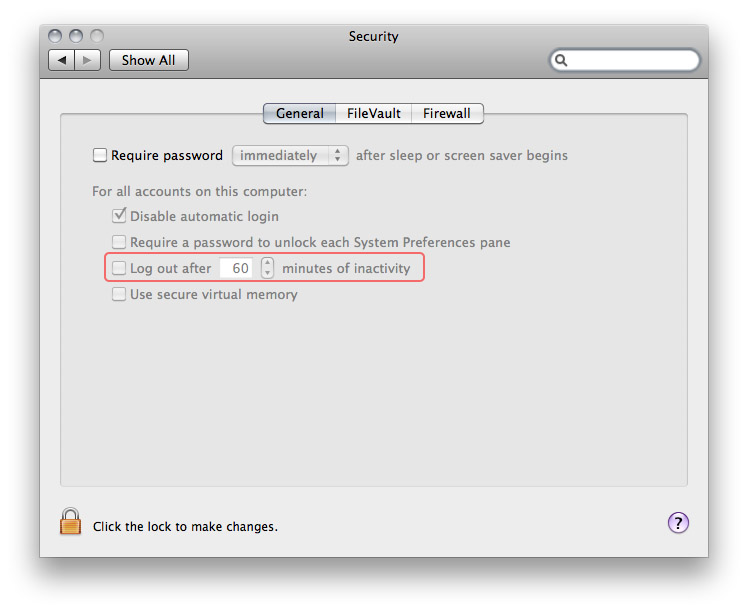Viewport: 748px width, 612px height.
Task: Uncheck Disable automatic login
Action: pos(119,216)
